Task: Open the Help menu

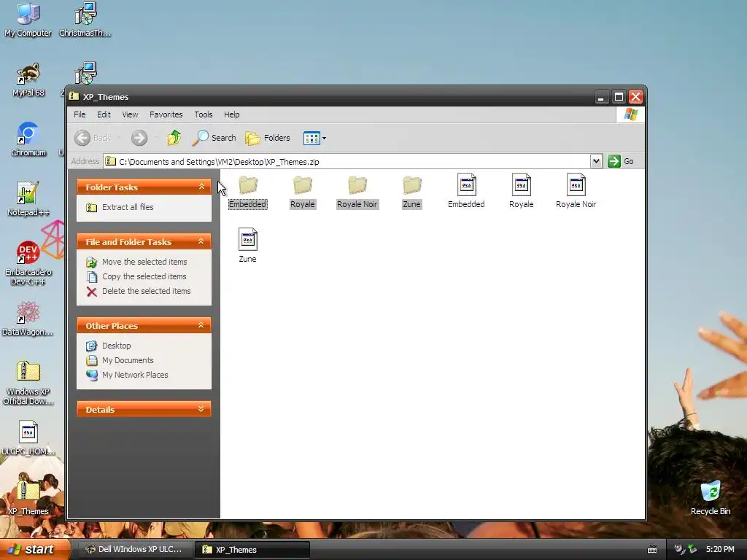Action: pos(232,114)
